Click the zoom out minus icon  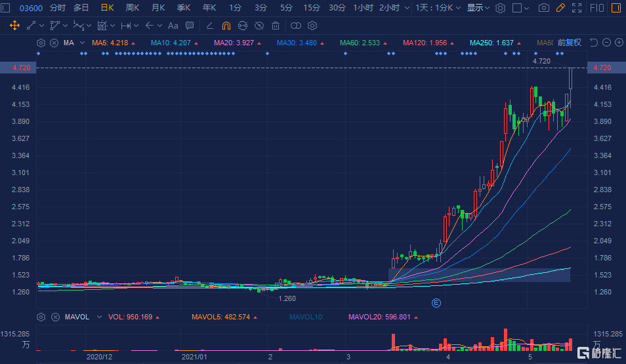point(606,43)
